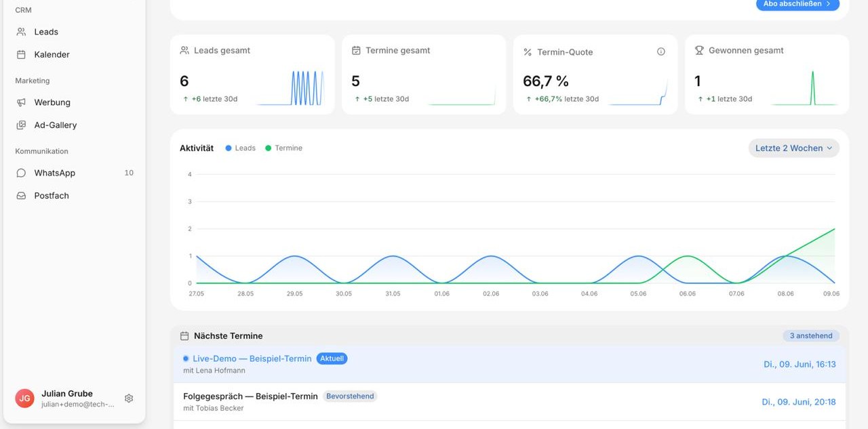Toggle the Termine series in chart legend

coord(284,148)
